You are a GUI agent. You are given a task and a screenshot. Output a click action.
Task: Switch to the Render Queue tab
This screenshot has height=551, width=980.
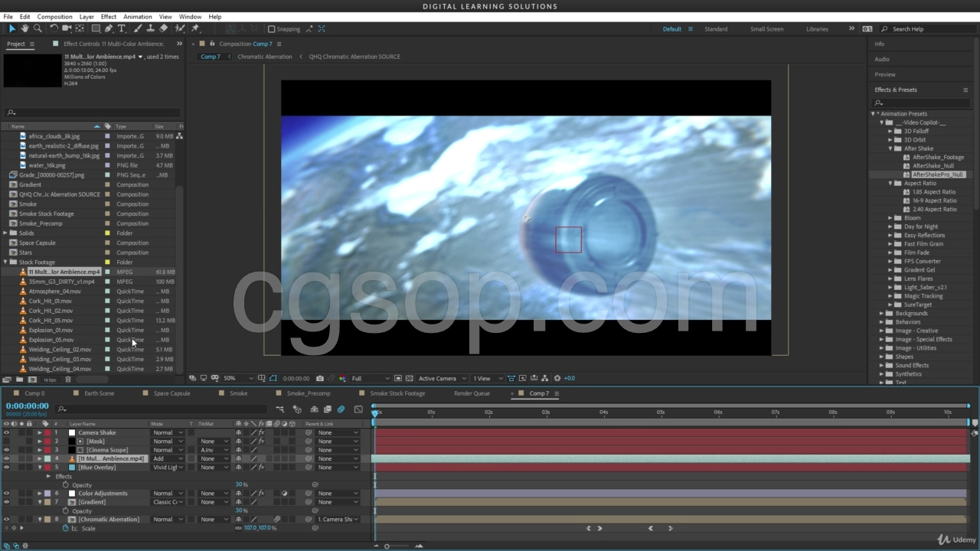[x=472, y=393]
